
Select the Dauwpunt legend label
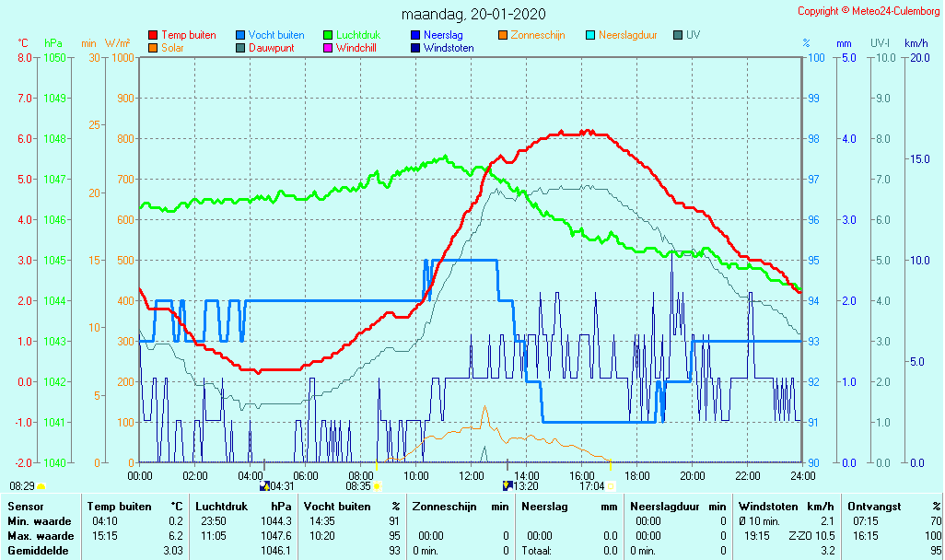click(x=274, y=48)
